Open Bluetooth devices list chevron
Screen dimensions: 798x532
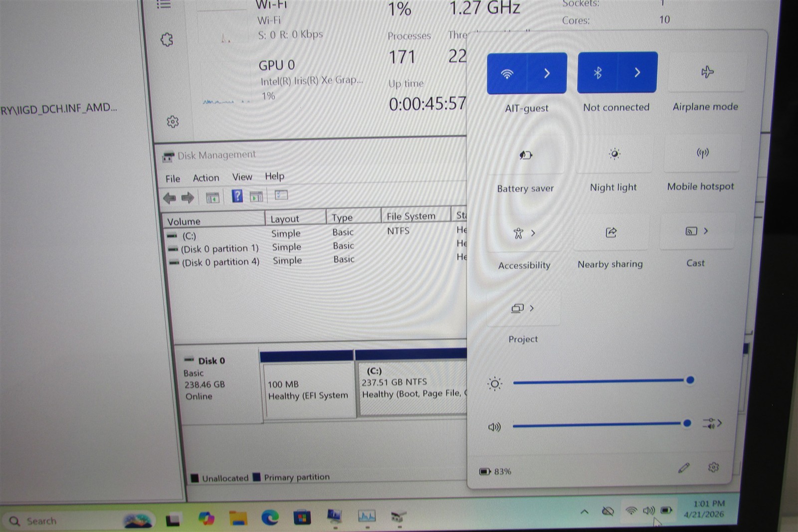(x=637, y=72)
